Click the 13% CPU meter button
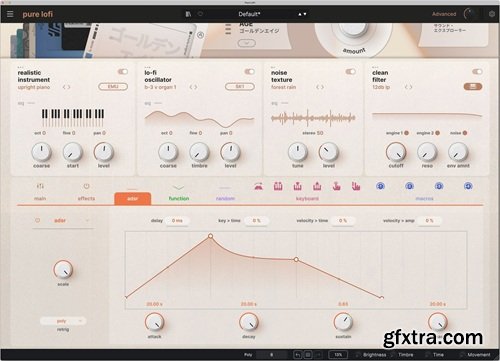 coord(338,355)
